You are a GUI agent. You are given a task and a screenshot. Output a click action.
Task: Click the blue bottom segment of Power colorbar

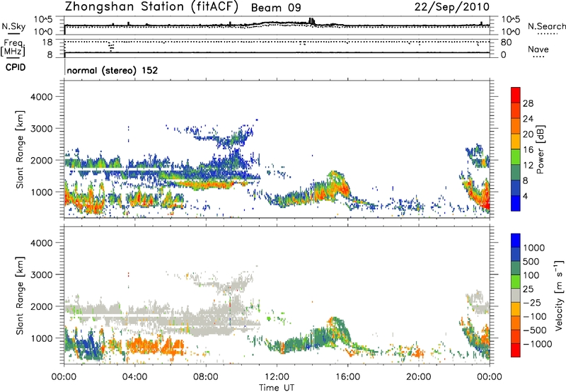point(516,203)
